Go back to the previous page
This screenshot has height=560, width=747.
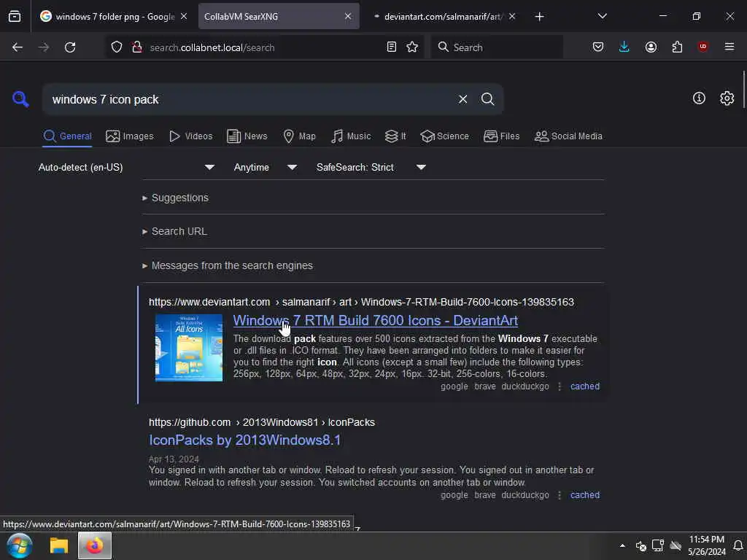18,47
